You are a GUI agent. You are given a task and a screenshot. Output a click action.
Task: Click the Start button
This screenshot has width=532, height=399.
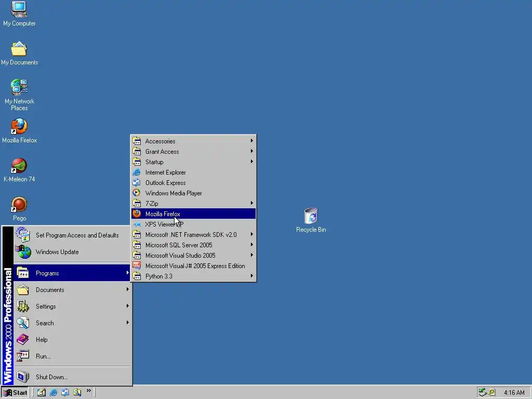(x=15, y=393)
